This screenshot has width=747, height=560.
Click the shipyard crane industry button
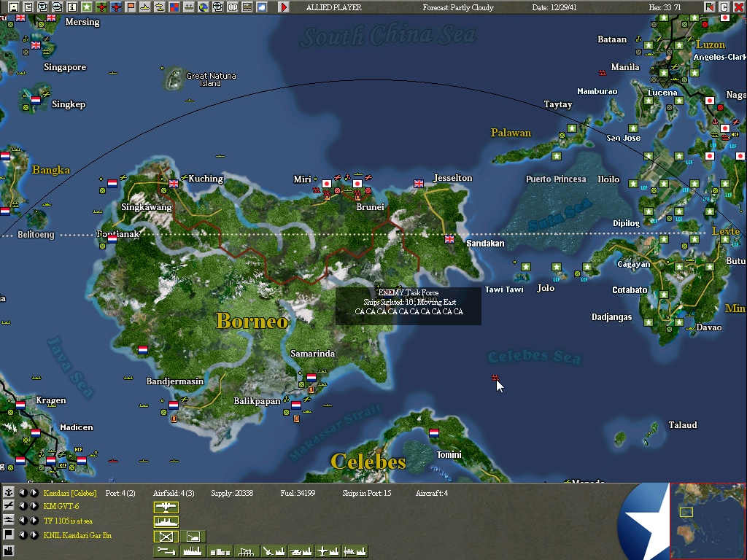[x=247, y=551]
